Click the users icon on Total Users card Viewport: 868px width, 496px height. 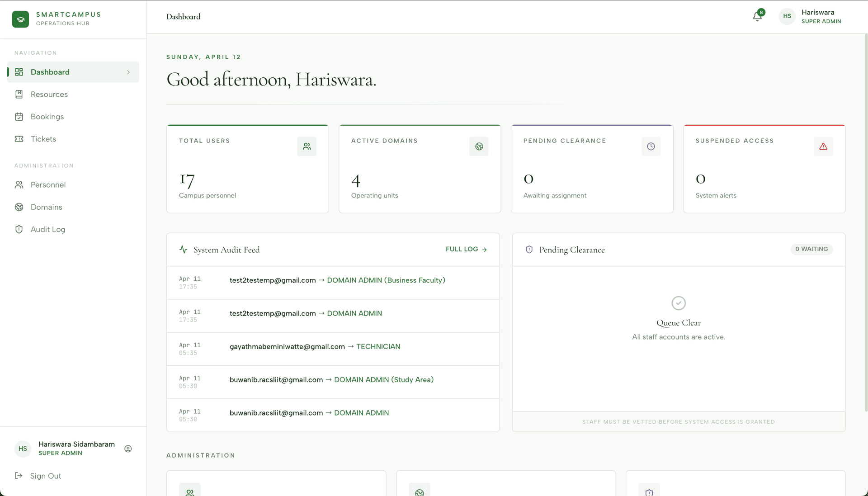(x=307, y=146)
